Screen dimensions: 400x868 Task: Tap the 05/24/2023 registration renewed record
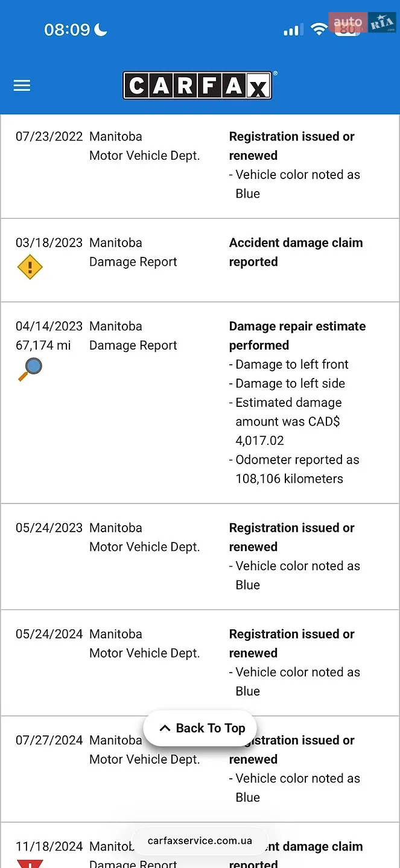coord(200,556)
